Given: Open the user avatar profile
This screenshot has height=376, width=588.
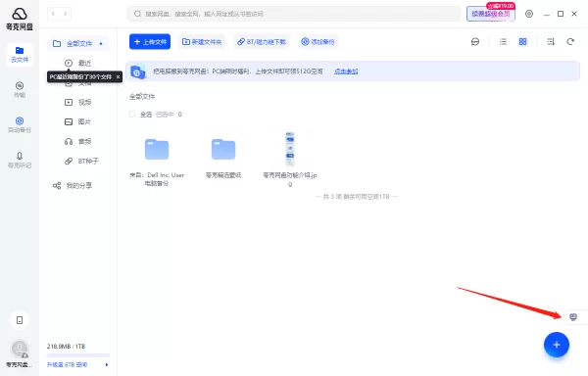Looking at the screenshot, I should pyautogui.click(x=20, y=349).
